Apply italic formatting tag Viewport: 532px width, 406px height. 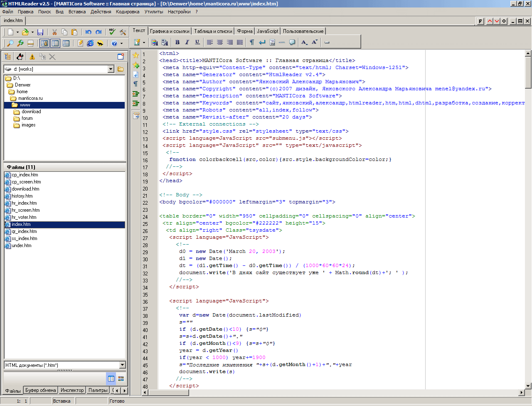pyautogui.click(x=187, y=42)
